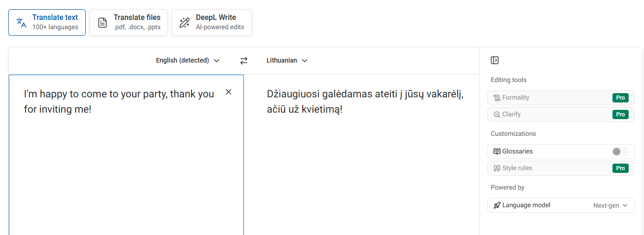Click the Translate text language icon
644x235 pixels.
21,23
